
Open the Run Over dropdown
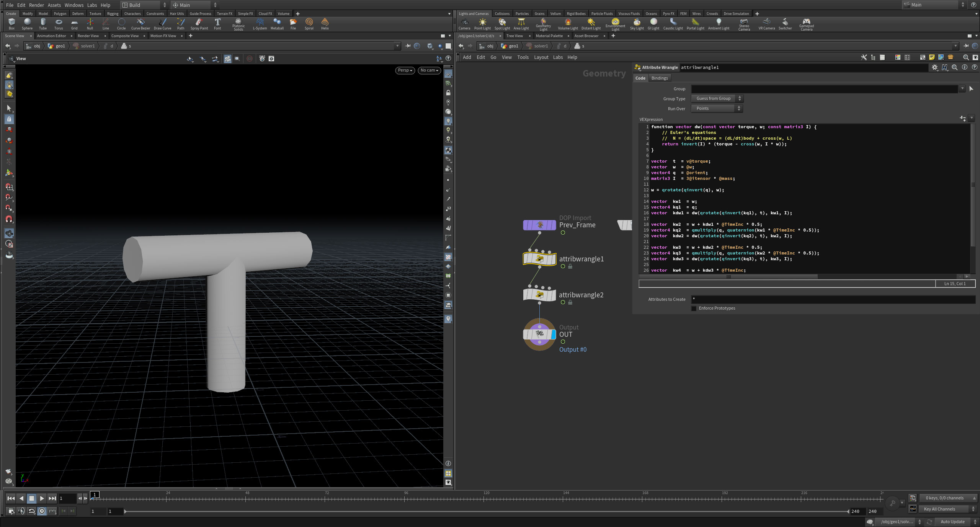717,109
